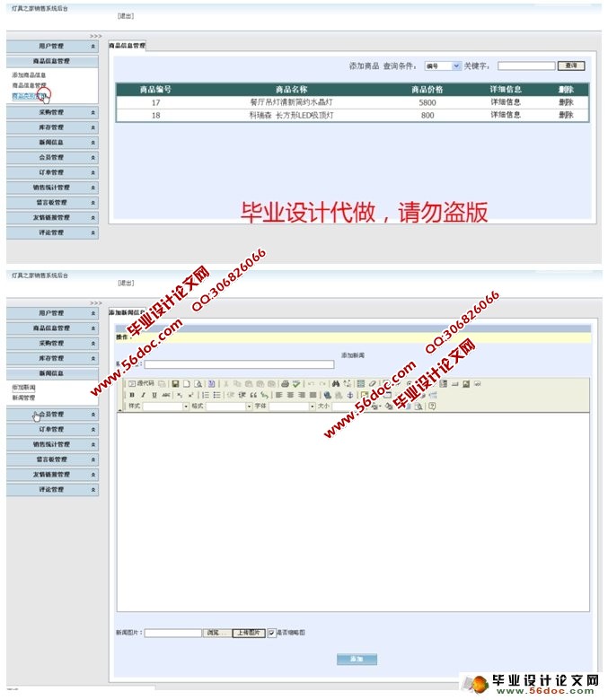Open 添加新闻 in the sidebar submenu
This screenshot has height=700, width=608.
click(23, 388)
